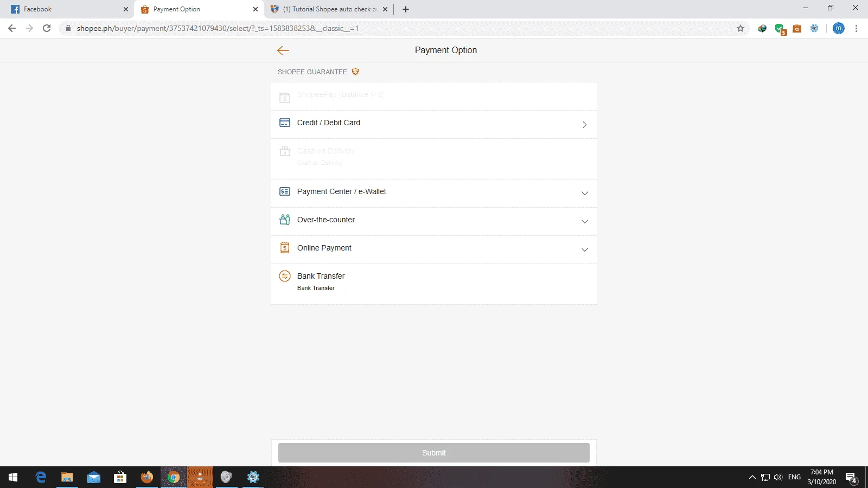Bookmark this page with the star icon
The height and width of the screenshot is (488, 868).
point(741,28)
